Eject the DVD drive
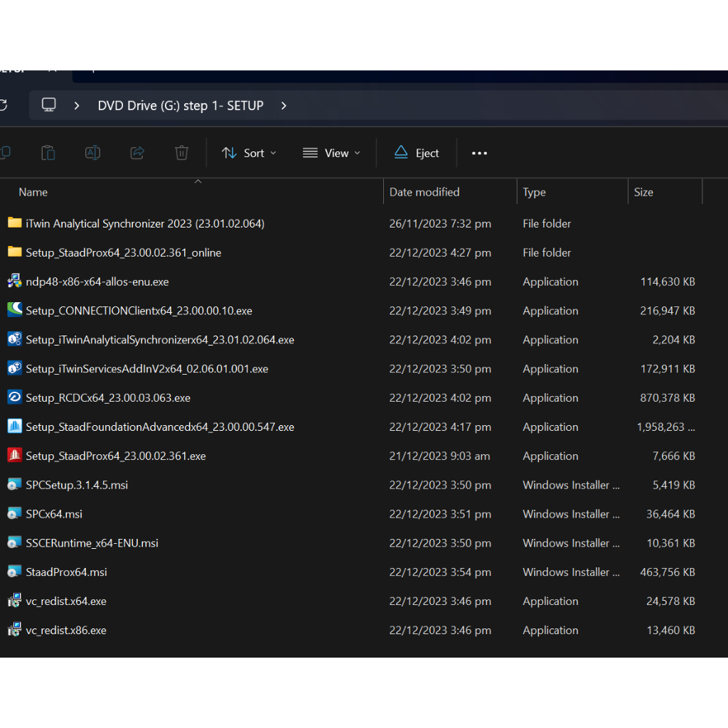Screen dimensions: 728x728 [417, 153]
